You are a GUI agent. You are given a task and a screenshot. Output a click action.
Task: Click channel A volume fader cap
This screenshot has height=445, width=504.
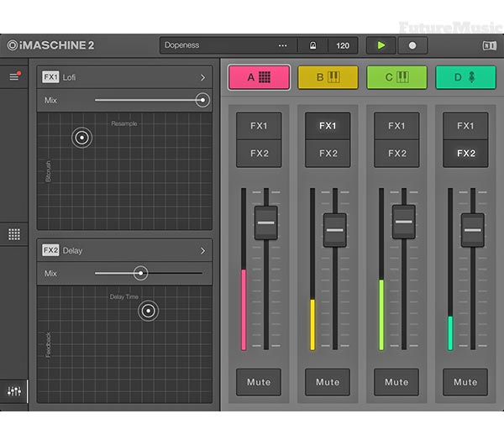(x=265, y=222)
